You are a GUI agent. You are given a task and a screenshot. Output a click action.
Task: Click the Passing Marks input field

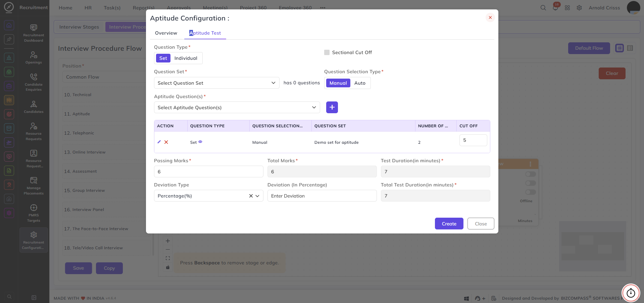coord(209,172)
